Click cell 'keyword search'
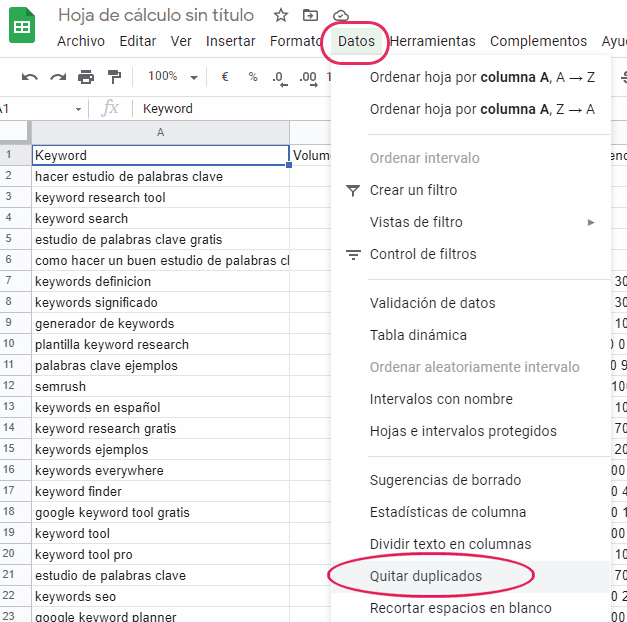The image size is (627, 622). coord(160,218)
